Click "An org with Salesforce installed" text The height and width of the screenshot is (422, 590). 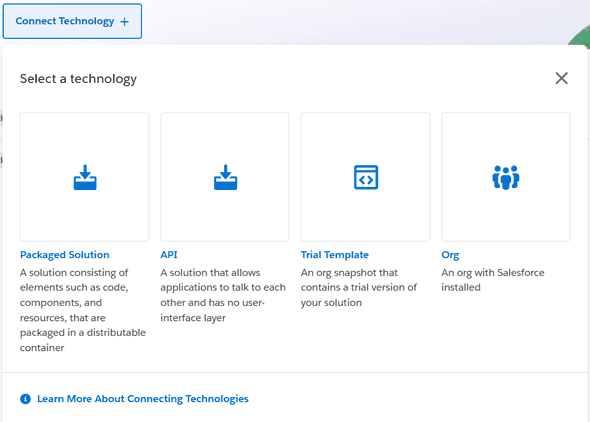click(493, 280)
